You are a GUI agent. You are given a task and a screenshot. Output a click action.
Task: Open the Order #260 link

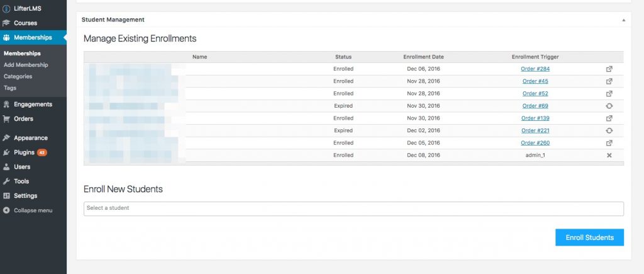pyautogui.click(x=535, y=143)
